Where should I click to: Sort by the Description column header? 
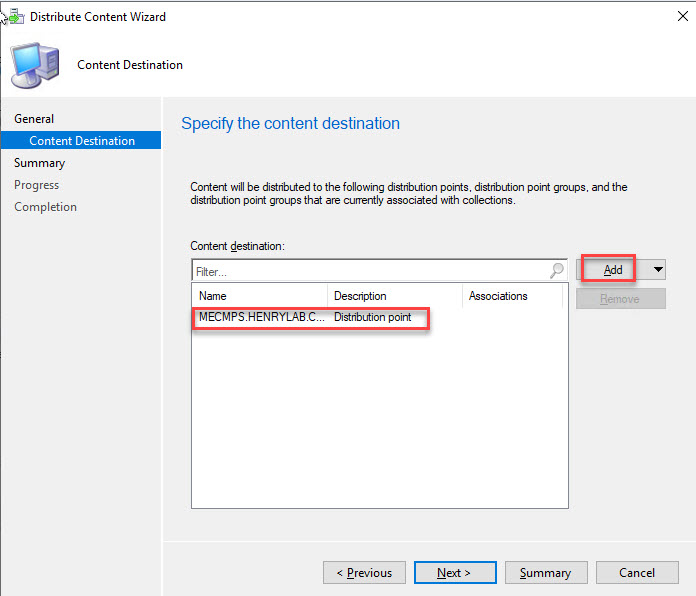pyautogui.click(x=395, y=296)
